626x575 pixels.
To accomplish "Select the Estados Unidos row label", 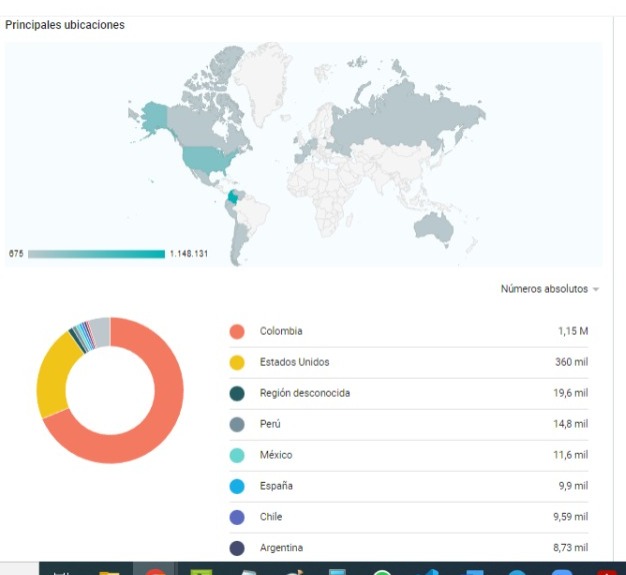I will pos(295,362).
